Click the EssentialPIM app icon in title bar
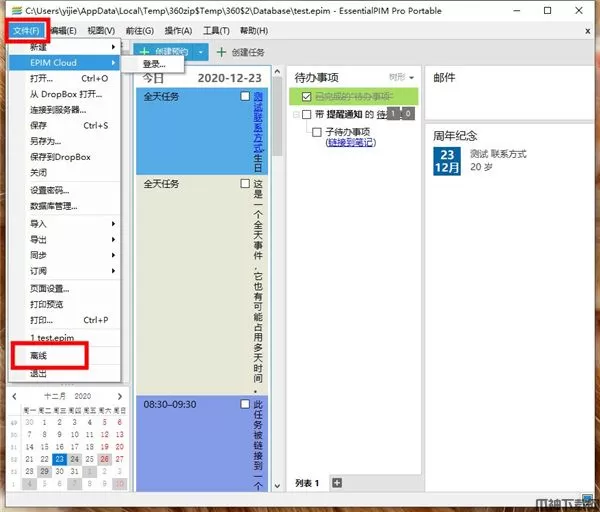Screen dimensions: 600x512 (16, 11)
